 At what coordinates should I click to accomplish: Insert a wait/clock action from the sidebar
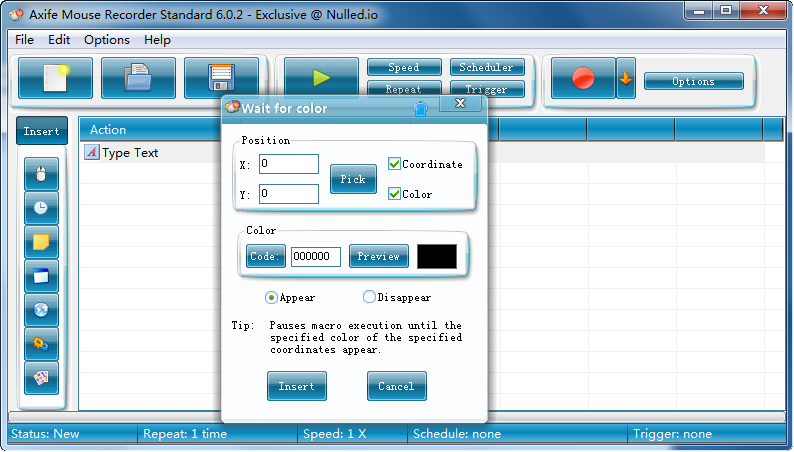click(x=41, y=208)
